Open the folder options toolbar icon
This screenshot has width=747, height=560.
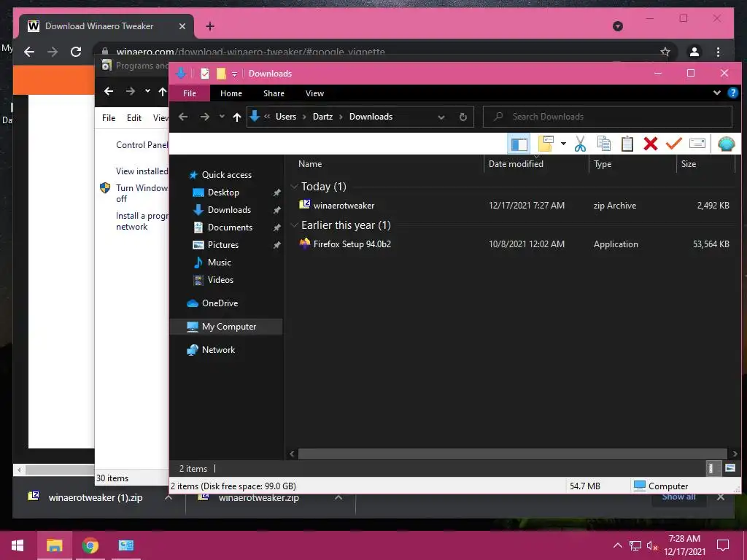coord(546,144)
